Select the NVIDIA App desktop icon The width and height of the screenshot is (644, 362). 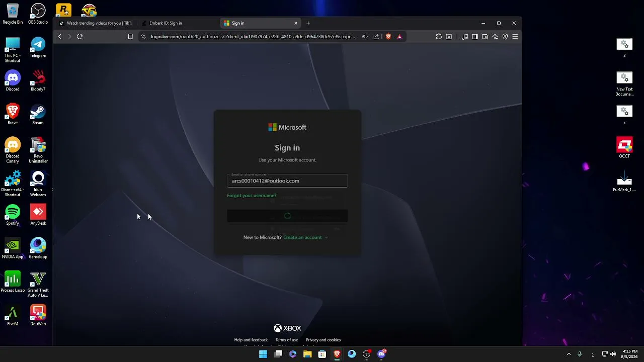tap(13, 249)
